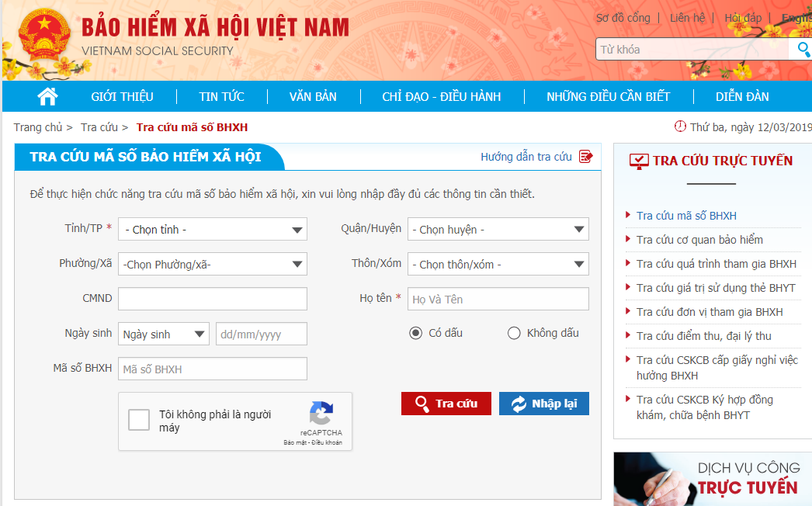Click Hỏi đáp link
Image resolution: width=812 pixels, height=506 pixels.
[x=743, y=18]
